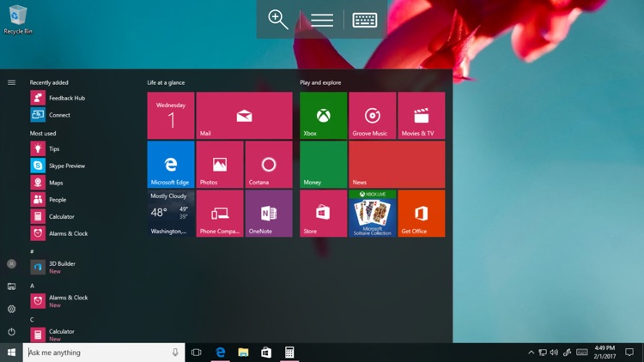Open the Movies & TV tile
The width and height of the screenshot is (644, 362).
point(422,115)
